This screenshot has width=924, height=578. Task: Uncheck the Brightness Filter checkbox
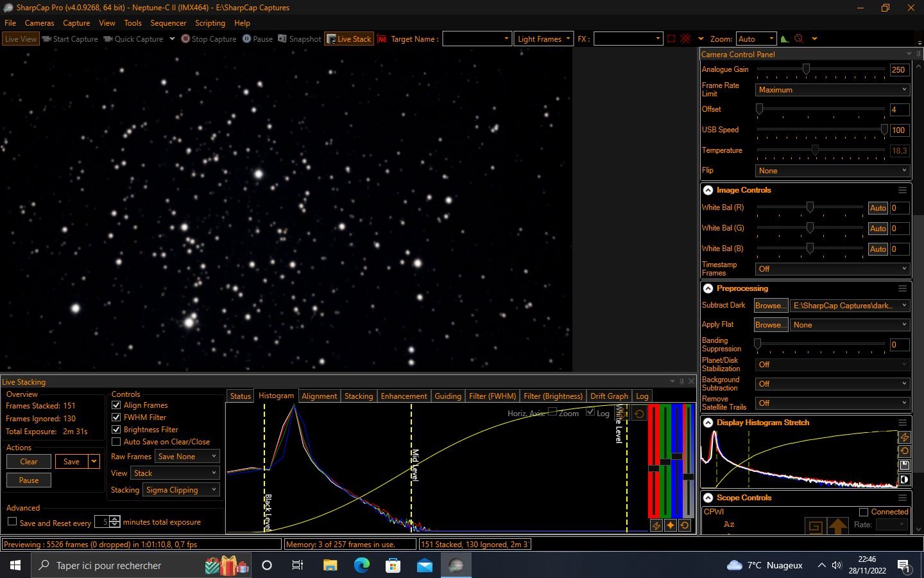[x=116, y=430]
